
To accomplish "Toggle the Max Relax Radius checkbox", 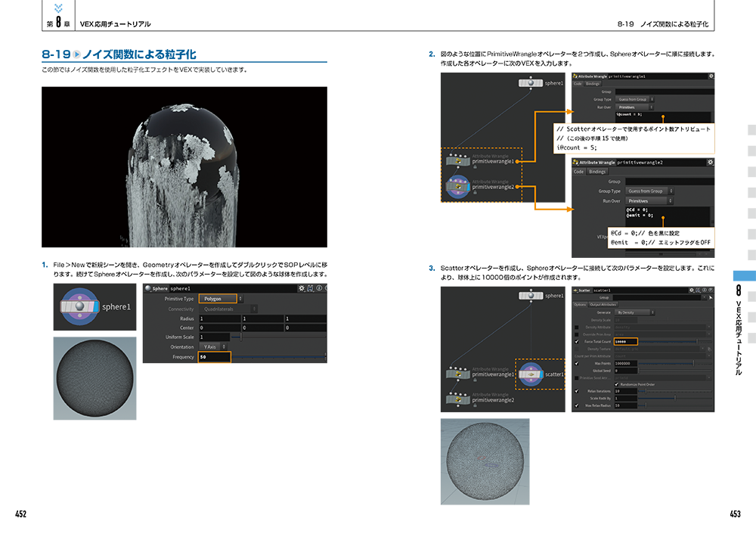I will click(577, 405).
